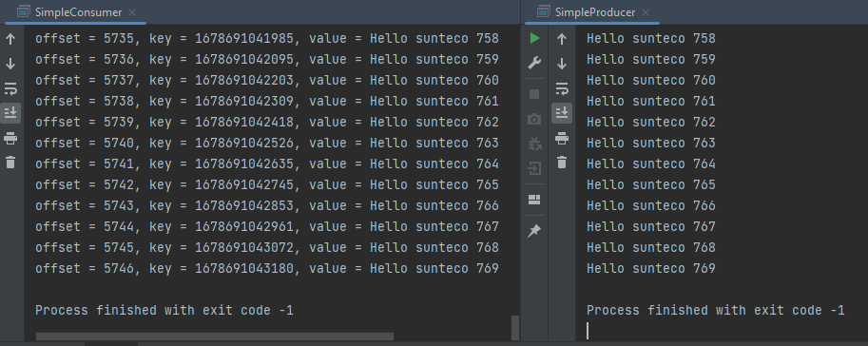Click producer line 'Hello sunteco 760'
The width and height of the screenshot is (868, 346).
(x=651, y=80)
